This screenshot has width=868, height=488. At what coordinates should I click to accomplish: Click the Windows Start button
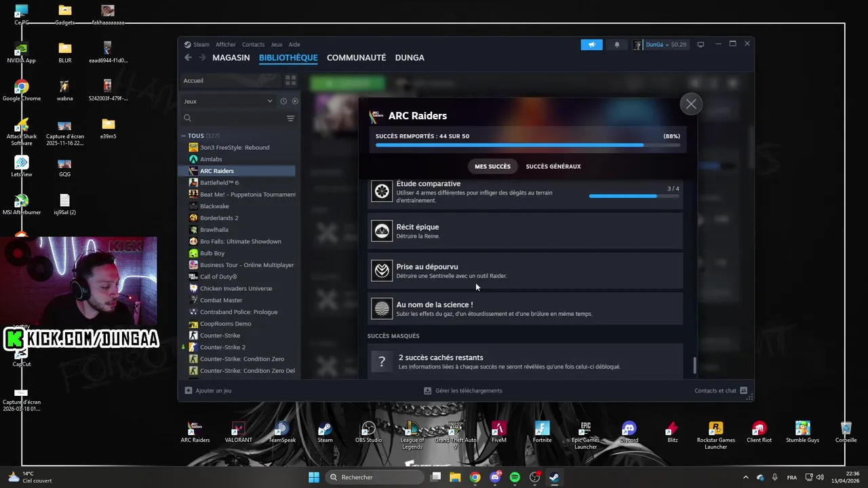(313, 477)
